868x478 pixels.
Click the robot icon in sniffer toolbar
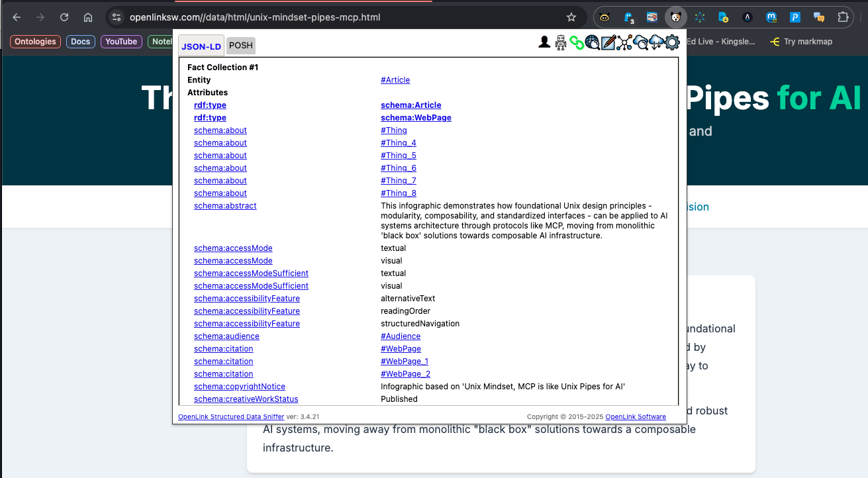[x=561, y=43]
